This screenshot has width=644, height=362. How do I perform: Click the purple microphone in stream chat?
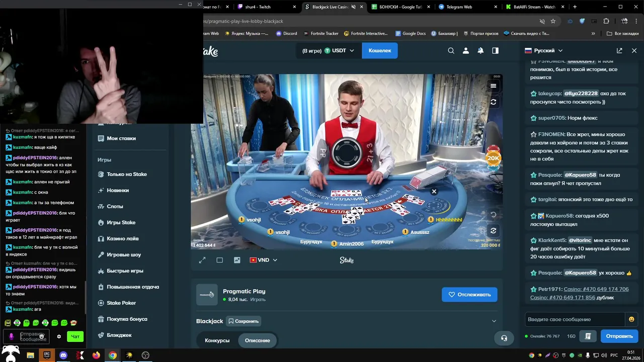click(11, 336)
